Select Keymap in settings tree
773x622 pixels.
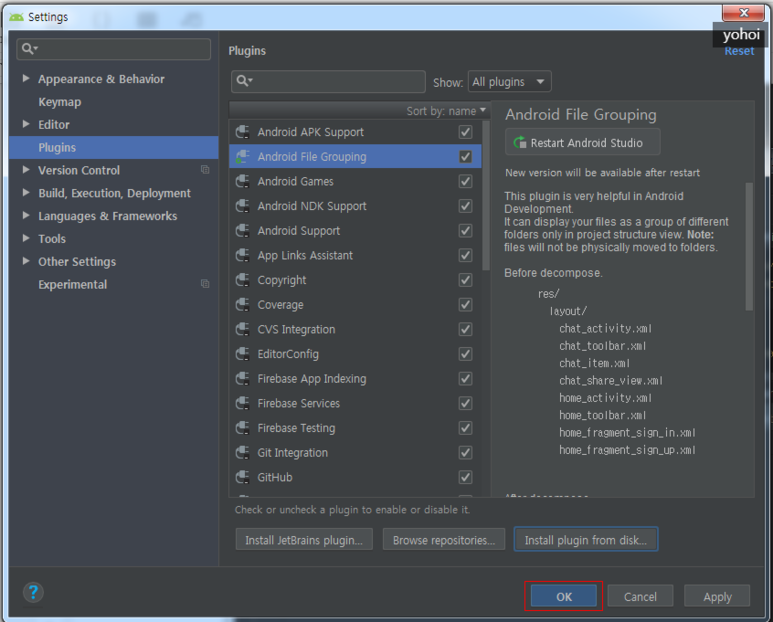pos(60,102)
